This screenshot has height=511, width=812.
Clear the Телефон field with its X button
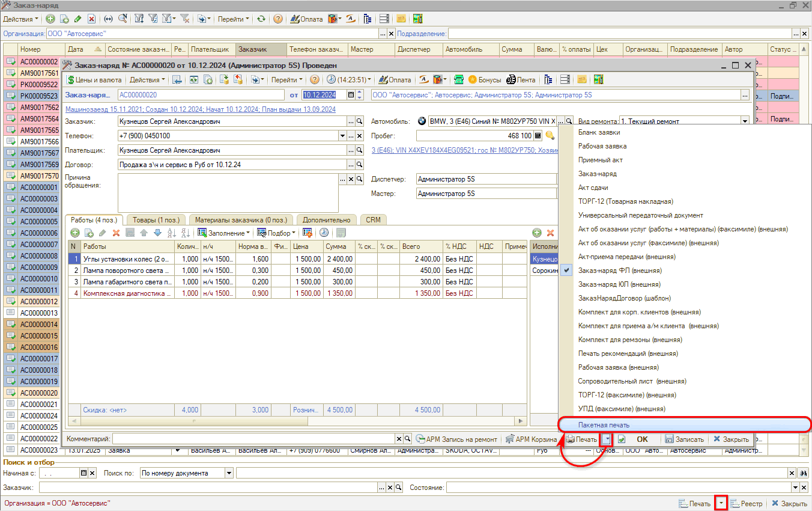pyautogui.click(x=360, y=136)
